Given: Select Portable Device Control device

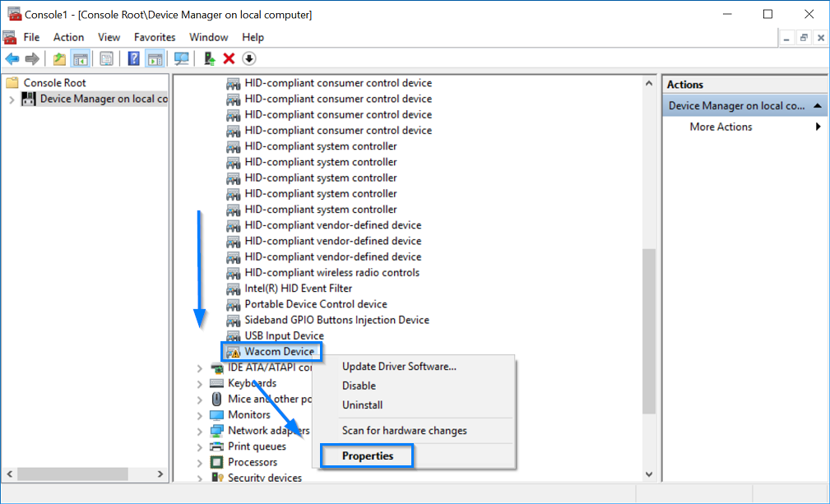Looking at the screenshot, I should click(316, 304).
